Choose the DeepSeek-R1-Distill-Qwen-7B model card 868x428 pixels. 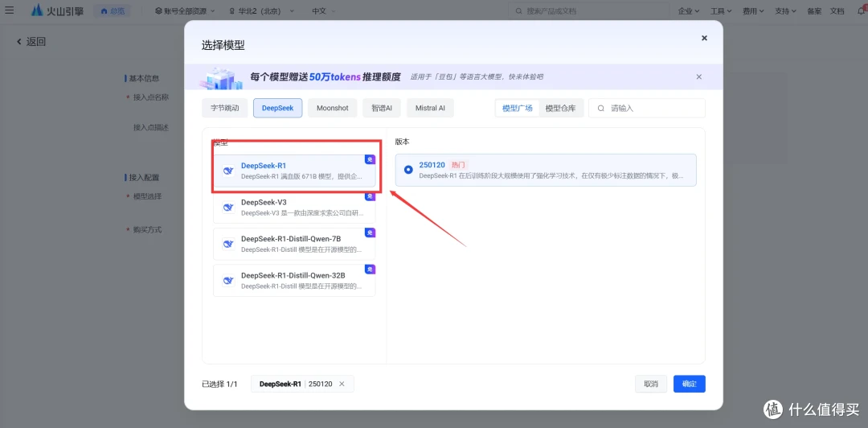pyautogui.click(x=294, y=244)
